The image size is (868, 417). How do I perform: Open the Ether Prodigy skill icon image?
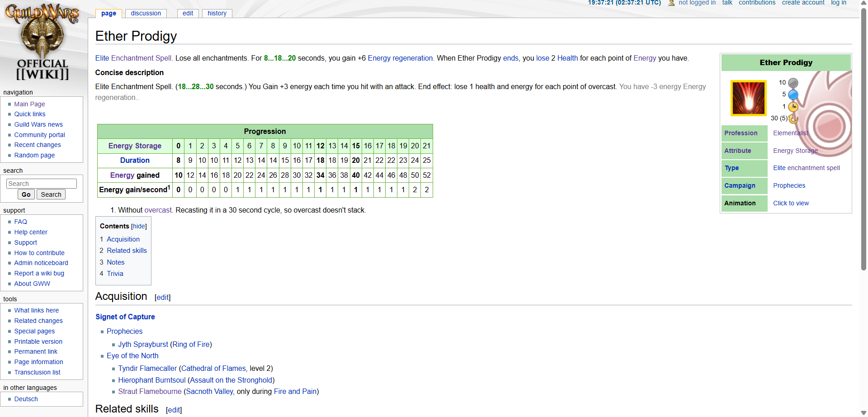(x=748, y=98)
